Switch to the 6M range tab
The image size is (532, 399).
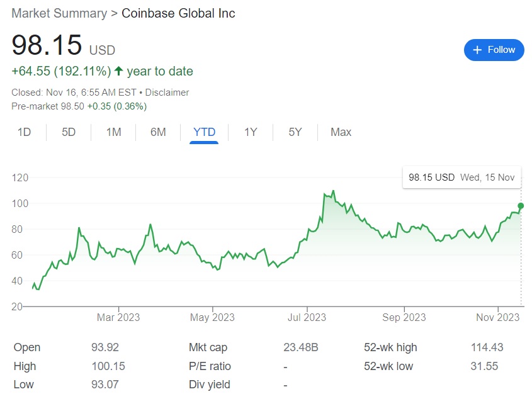coord(158,132)
